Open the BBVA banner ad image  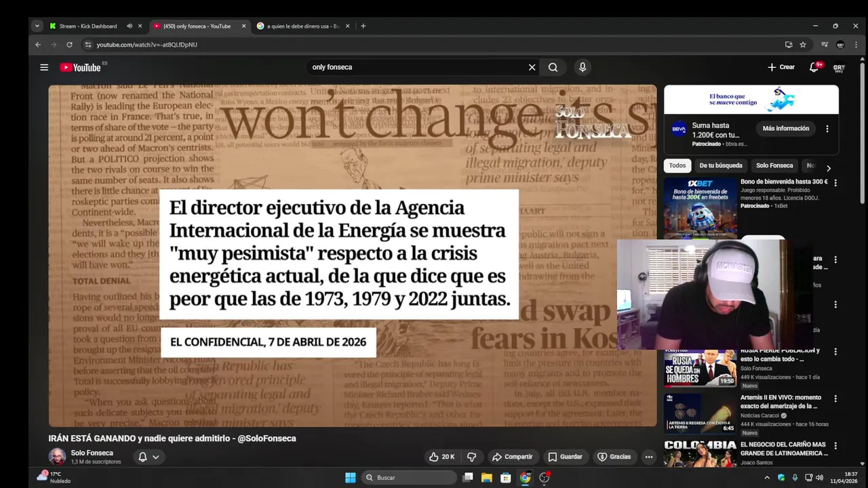click(x=751, y=100)
